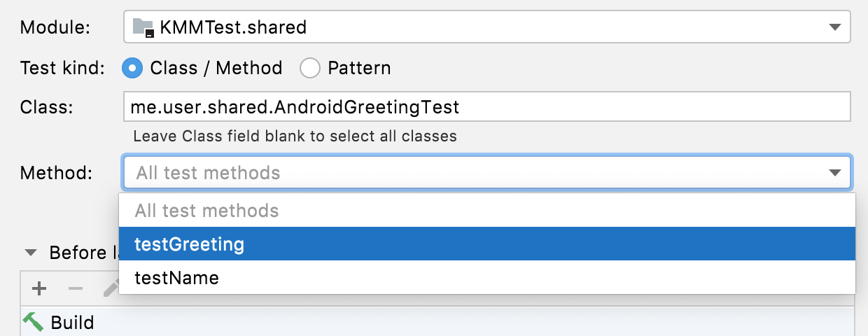Click the pencil edit icon in the toolbar
This screenshot has width=868, height=336.
[111, 288]
